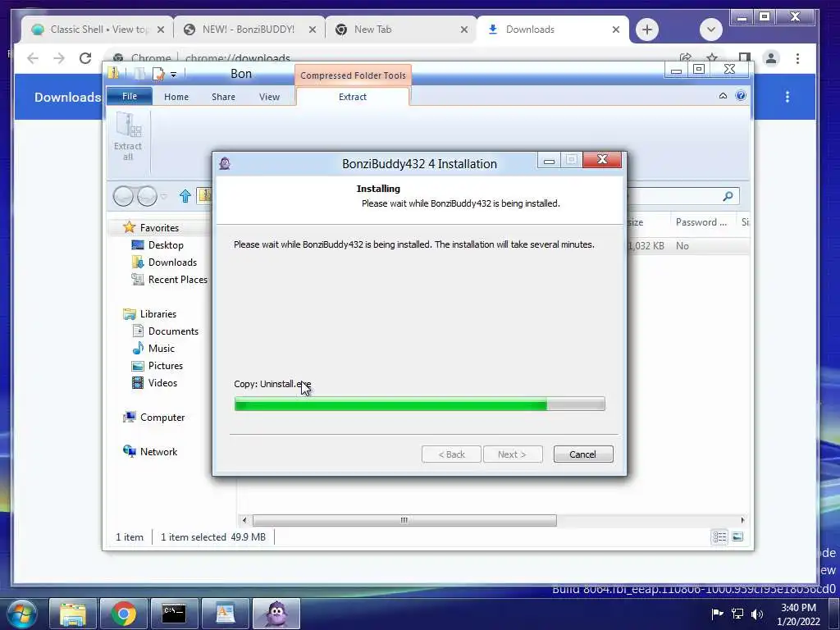Click Chrome back arrow
The image size is (840, 630).
[33, 58]
